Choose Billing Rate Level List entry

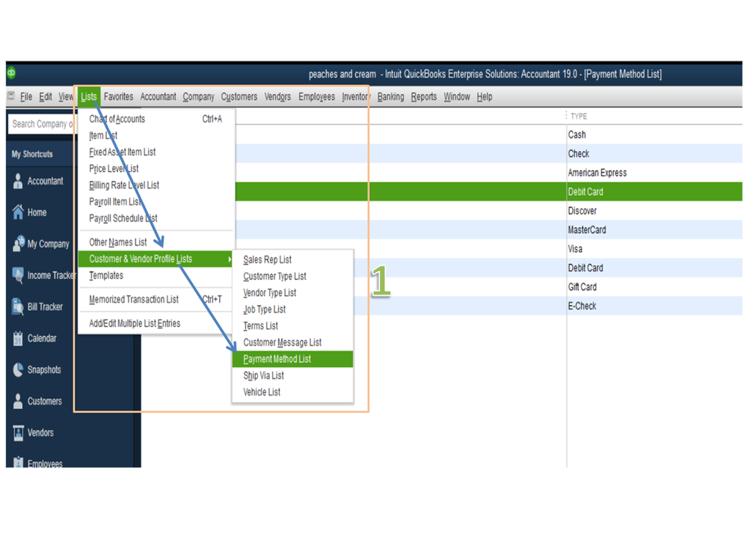coord(156,185)
